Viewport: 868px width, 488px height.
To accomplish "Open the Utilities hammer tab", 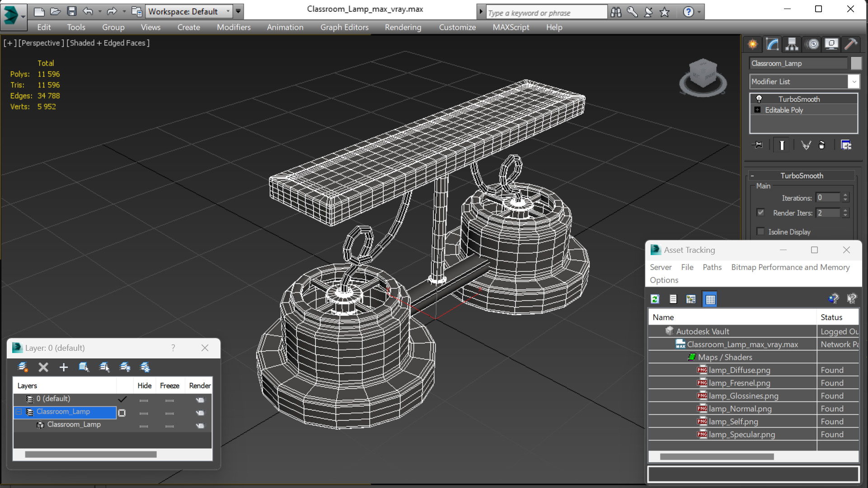I will coord(851,44).
